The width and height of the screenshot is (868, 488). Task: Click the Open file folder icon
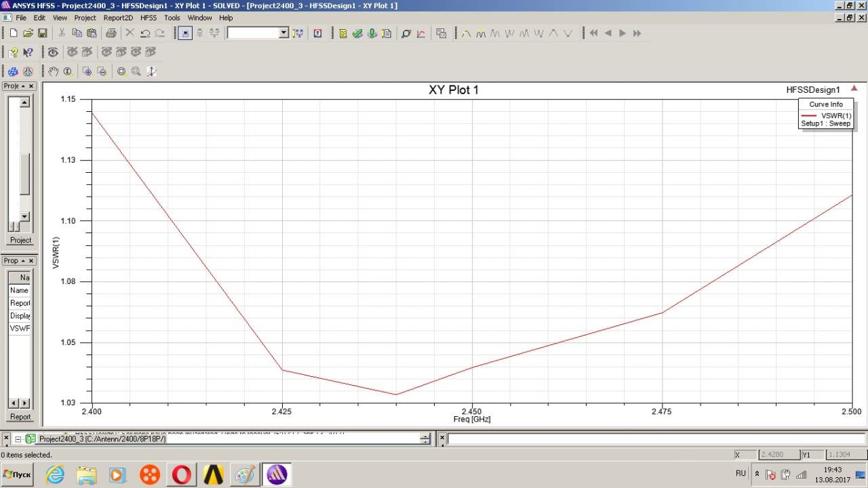[28, 33]
